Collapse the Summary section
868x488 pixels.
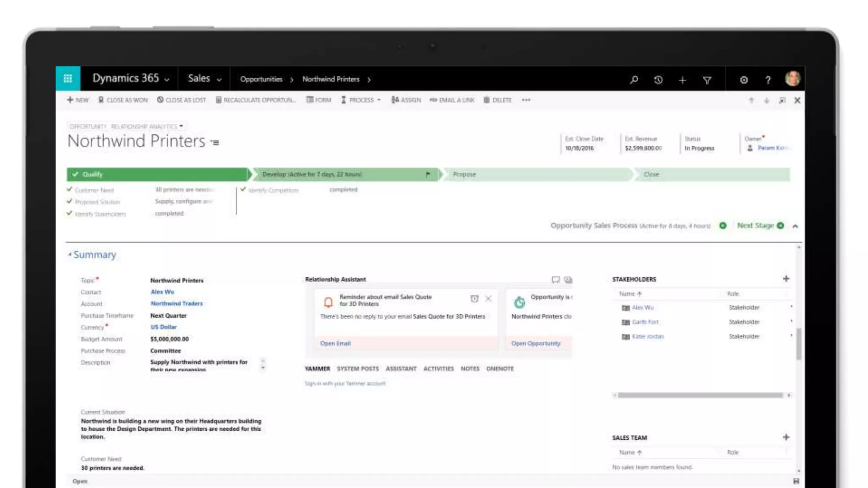click(x=70, y=255)
